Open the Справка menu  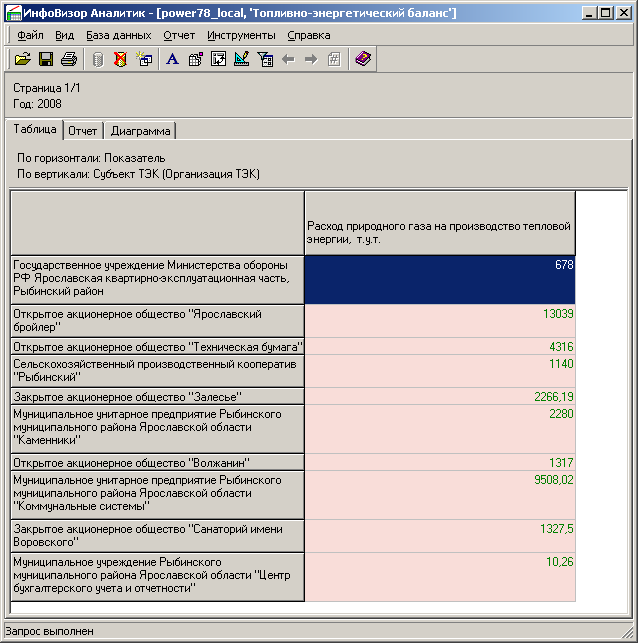coord(309,36)
